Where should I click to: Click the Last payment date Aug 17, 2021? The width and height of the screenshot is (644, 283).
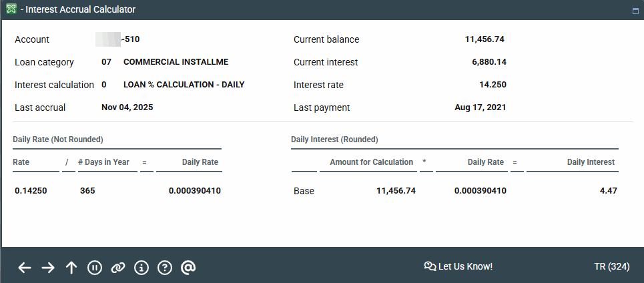[479, 107]
